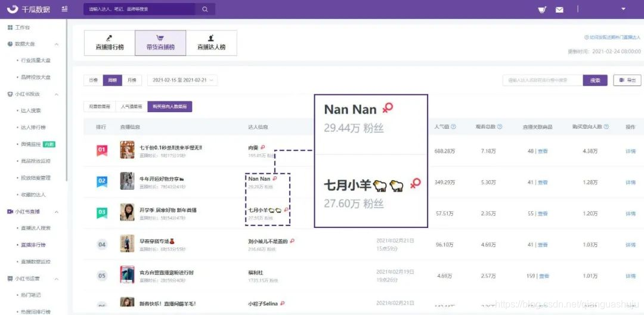644x315 pixels.
Task: Click 查看 in the row with 55 products
Action: pos(543,214)
